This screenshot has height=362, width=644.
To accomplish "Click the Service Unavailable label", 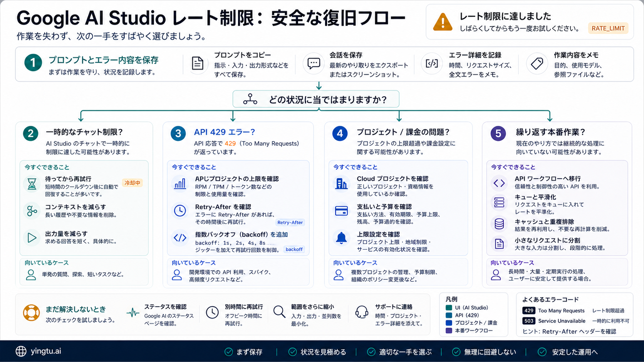I will 562,321.
